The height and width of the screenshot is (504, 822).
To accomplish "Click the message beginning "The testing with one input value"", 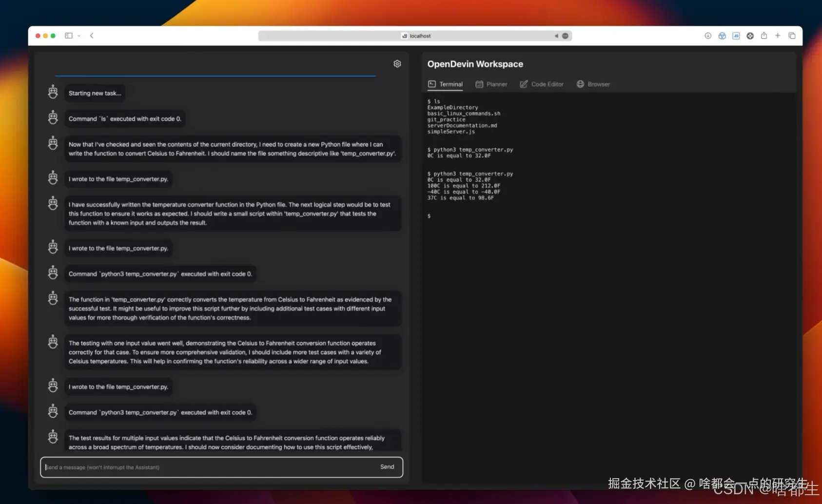I will click(233, 352).
